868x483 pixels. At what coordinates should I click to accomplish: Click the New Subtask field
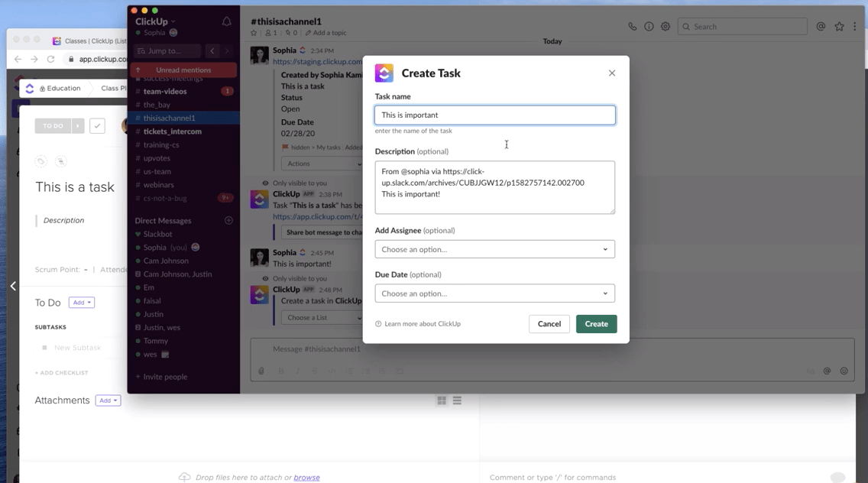coord(77,348)
